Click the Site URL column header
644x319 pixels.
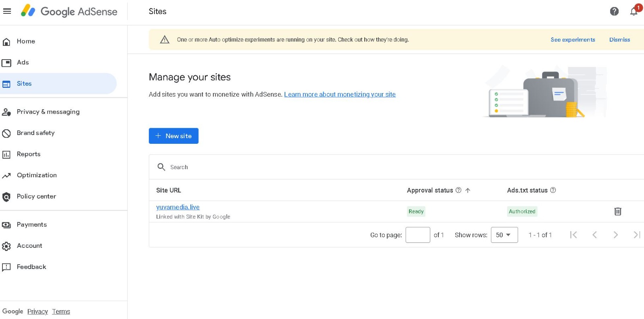[x=169, y=190]
